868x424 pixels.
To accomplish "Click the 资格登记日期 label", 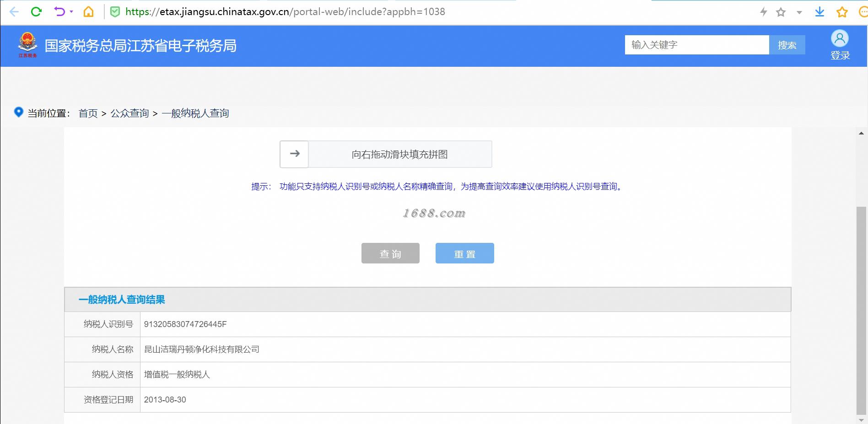I will [x=108, y=400].
